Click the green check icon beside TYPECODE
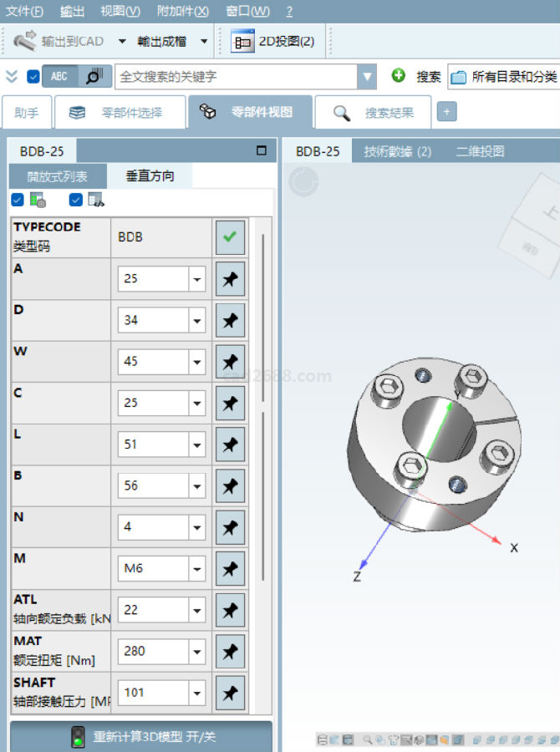The image size is (560, 752). click(x=230, y=237)
